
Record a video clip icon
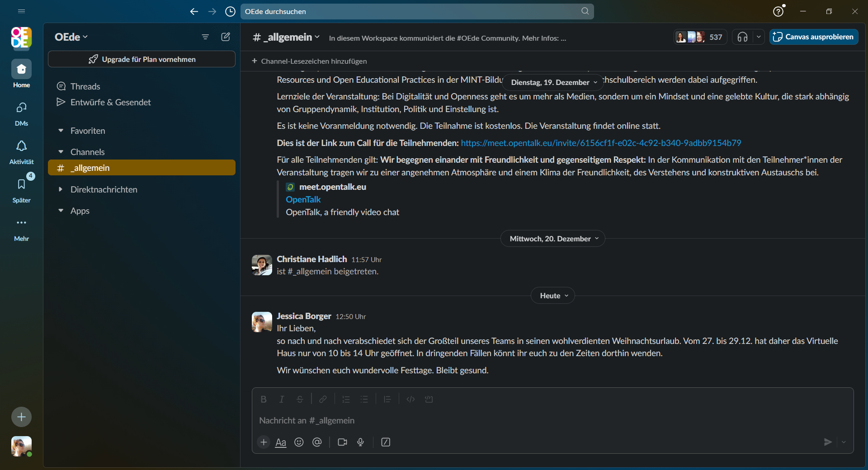[342, 442]
